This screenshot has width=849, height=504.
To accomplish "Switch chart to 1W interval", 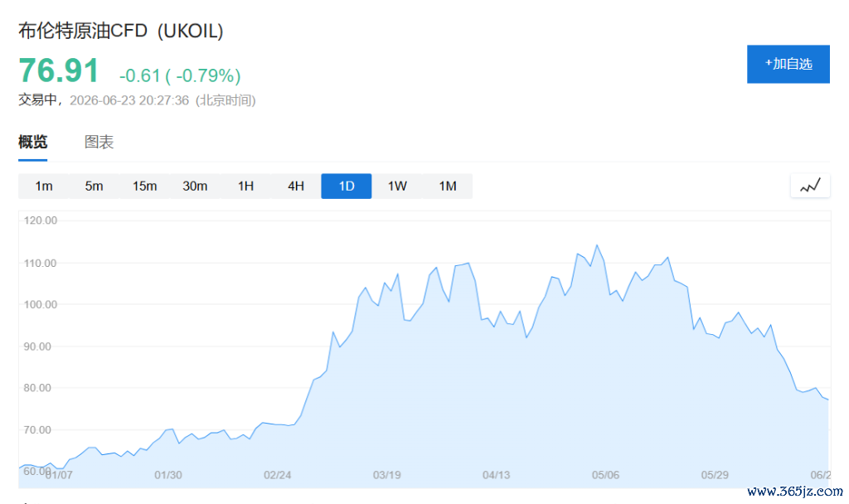I will [397, 187].
